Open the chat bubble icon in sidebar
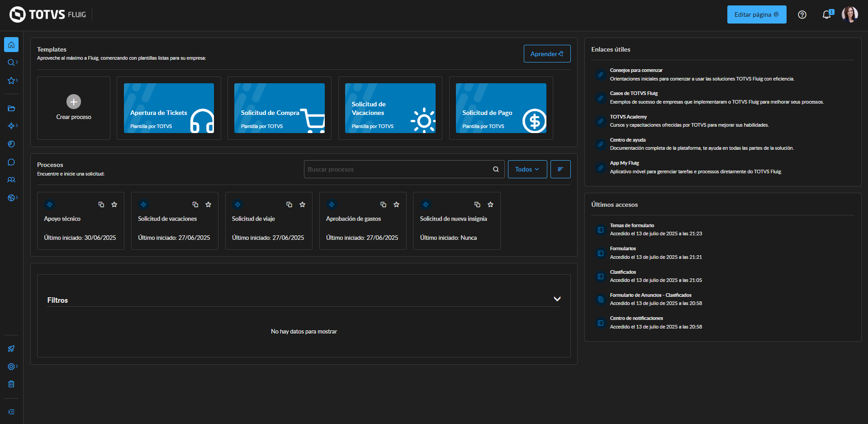The image size is (868, 424). 11,162
